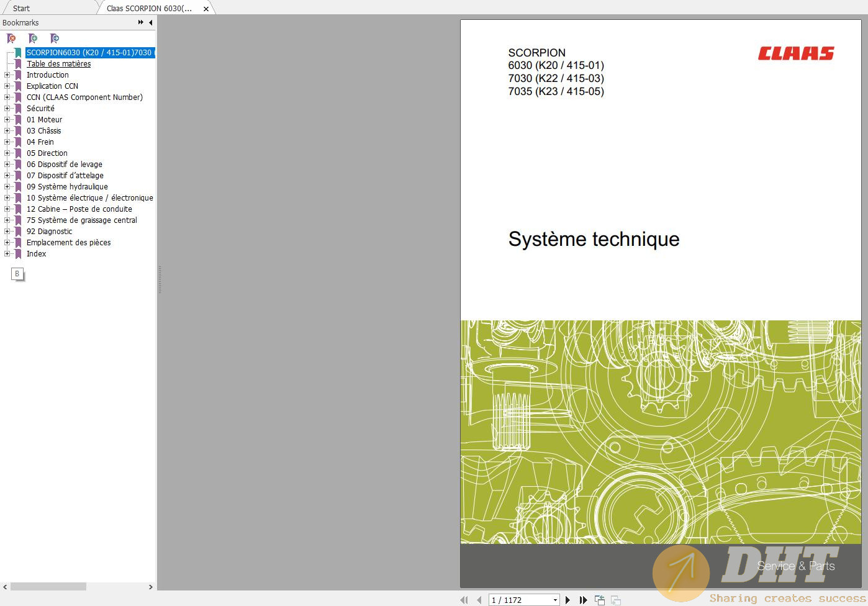Click the go to bookmark icon
Viewport: 868px width, 606px height.
(55, 38)
